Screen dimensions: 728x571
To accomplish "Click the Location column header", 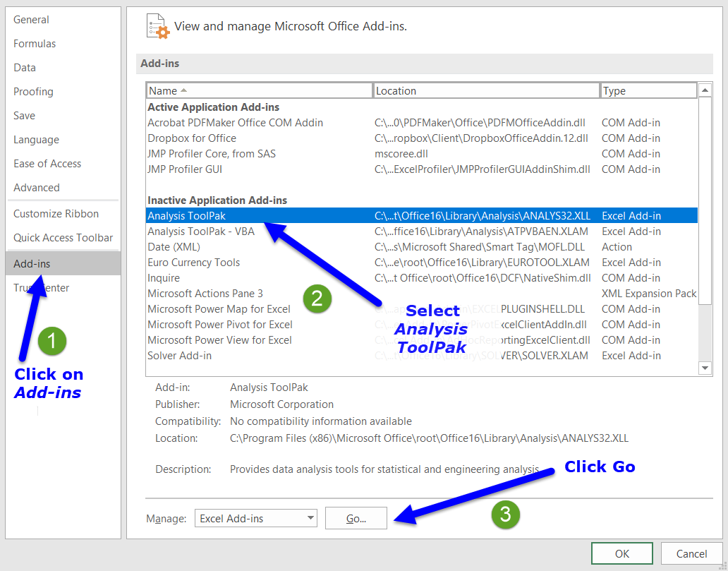I will click(x=485, y=90).
